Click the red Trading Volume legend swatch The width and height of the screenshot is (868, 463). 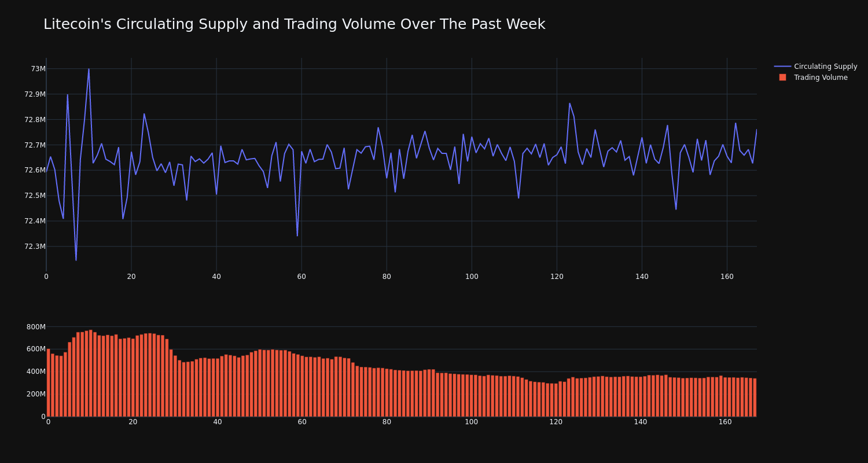tap(782, 78)
